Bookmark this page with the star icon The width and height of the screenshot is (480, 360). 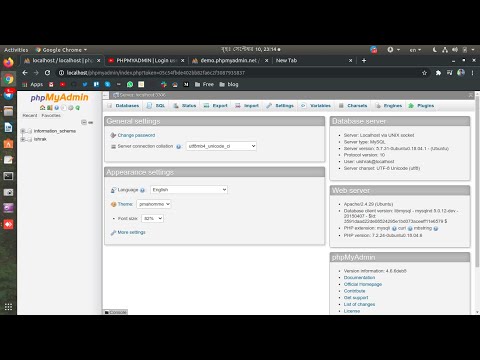click(x=424, y=73)
